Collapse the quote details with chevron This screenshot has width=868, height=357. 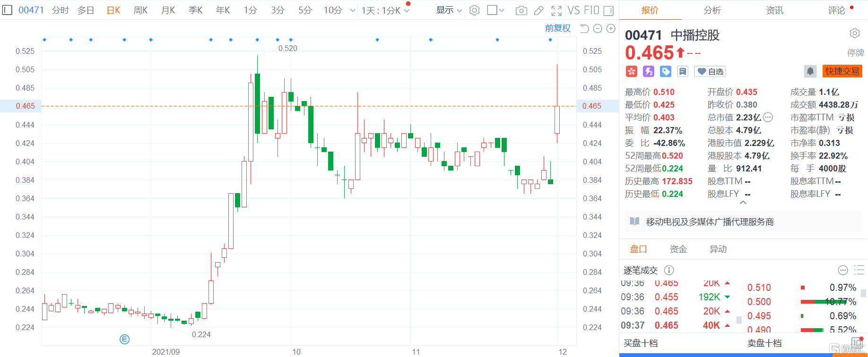point(743,203)
